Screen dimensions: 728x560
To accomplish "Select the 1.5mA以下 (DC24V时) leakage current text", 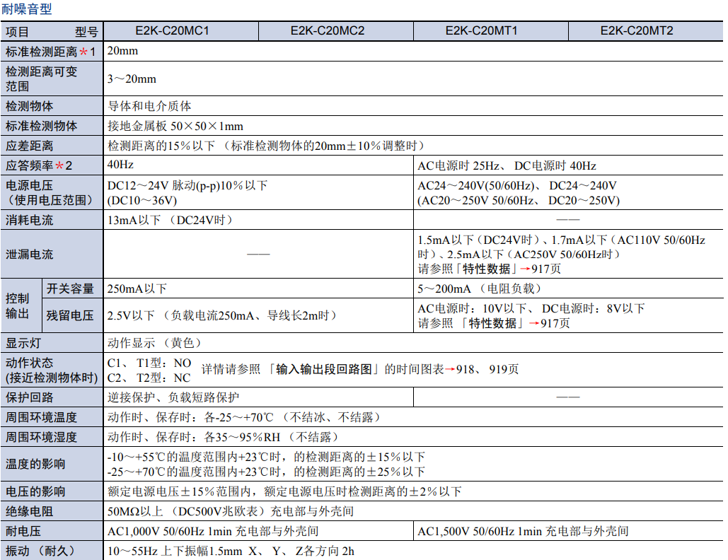I will (480, 240).
